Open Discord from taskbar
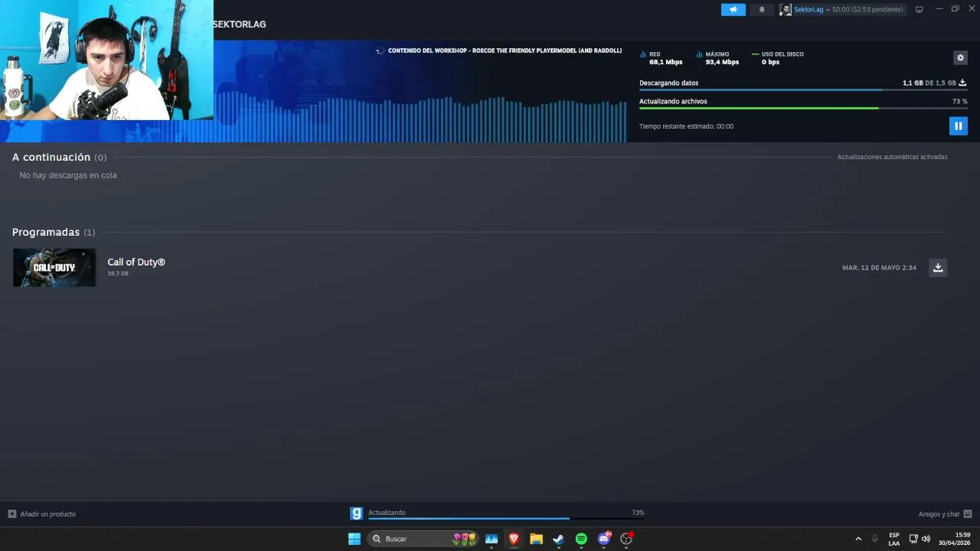 click(x=603, y=539)
